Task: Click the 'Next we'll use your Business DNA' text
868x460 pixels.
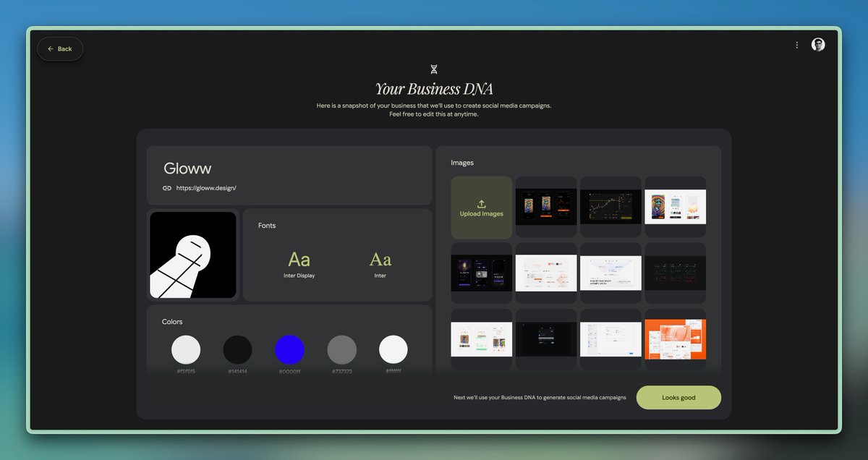Action: (540, 398)
